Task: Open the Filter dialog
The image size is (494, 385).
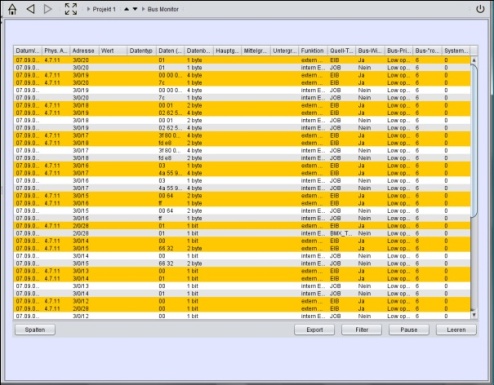Action: coord(362,330)
